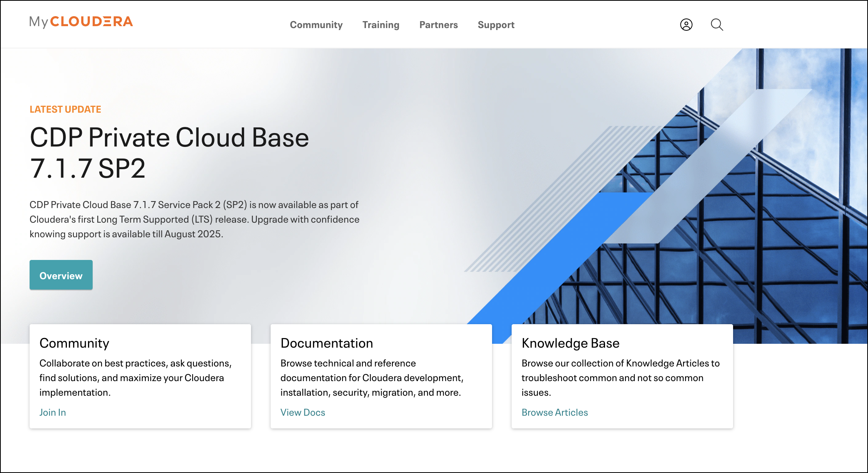Follow the Join In link
Screen dimensions: 868x473
(53, 412)
